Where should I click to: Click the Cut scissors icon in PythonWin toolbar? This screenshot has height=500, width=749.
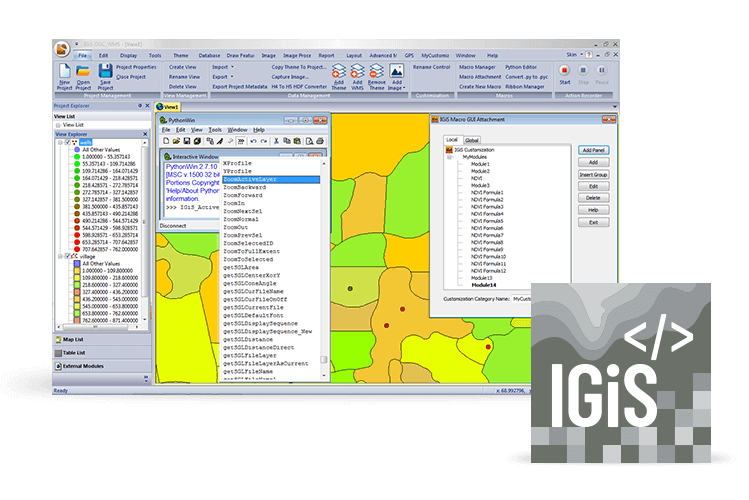[x=276, y=141]
